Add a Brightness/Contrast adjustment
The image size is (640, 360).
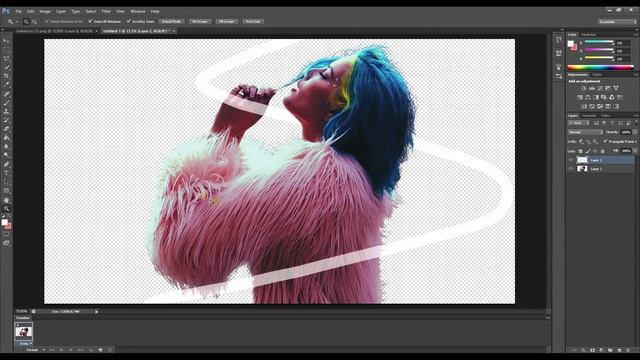tap(583, 88)
